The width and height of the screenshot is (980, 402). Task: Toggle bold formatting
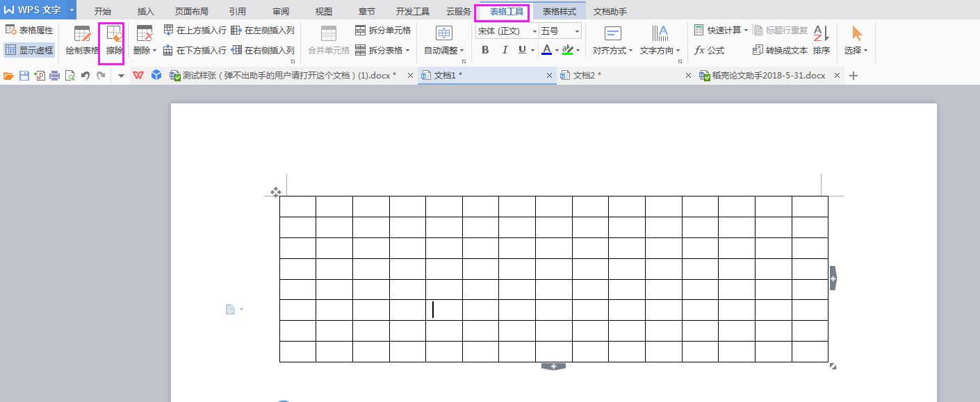(x=485, y=50)
